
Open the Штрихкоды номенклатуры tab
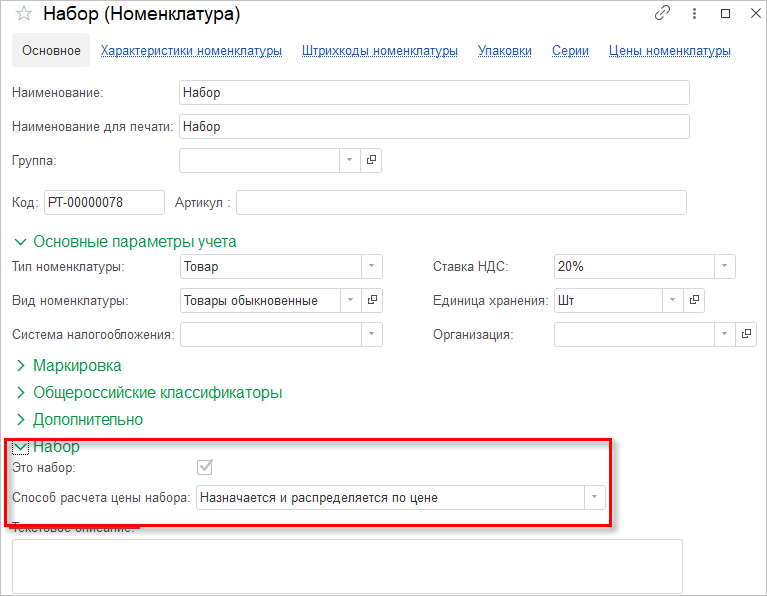click(x=380, y=51)
